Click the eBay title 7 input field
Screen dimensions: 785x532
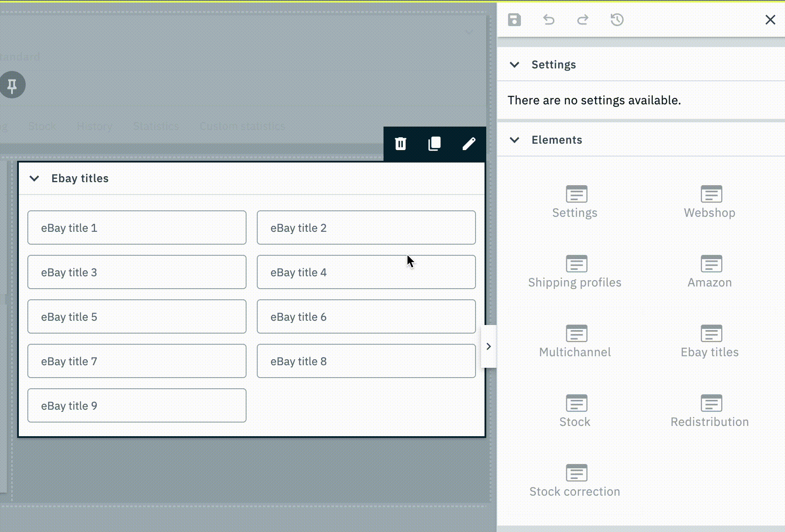(x=137, y=361)
